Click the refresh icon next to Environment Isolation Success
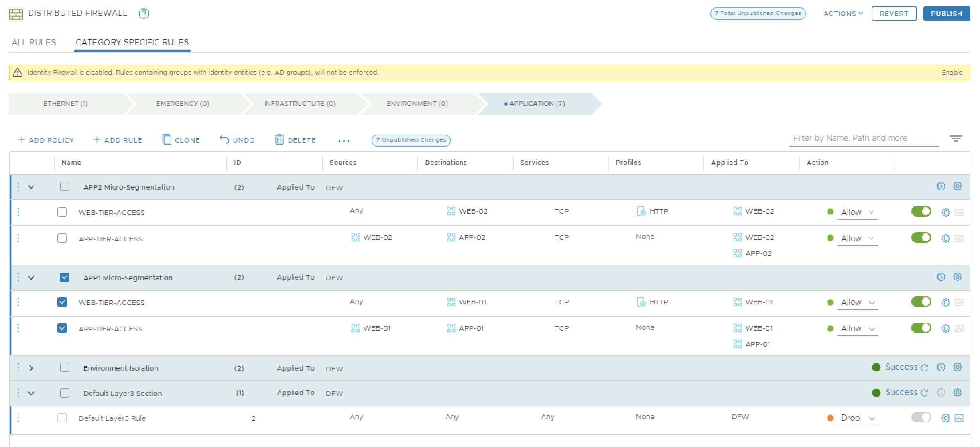This screenshot has width=980, height=447. coord(925,368)
